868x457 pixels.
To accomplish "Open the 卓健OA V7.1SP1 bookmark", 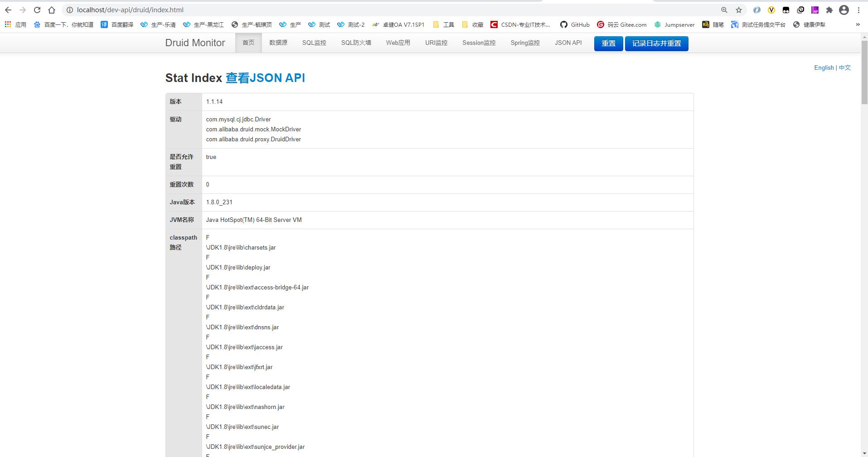I will pyautogui.click(x=398, y=24).
